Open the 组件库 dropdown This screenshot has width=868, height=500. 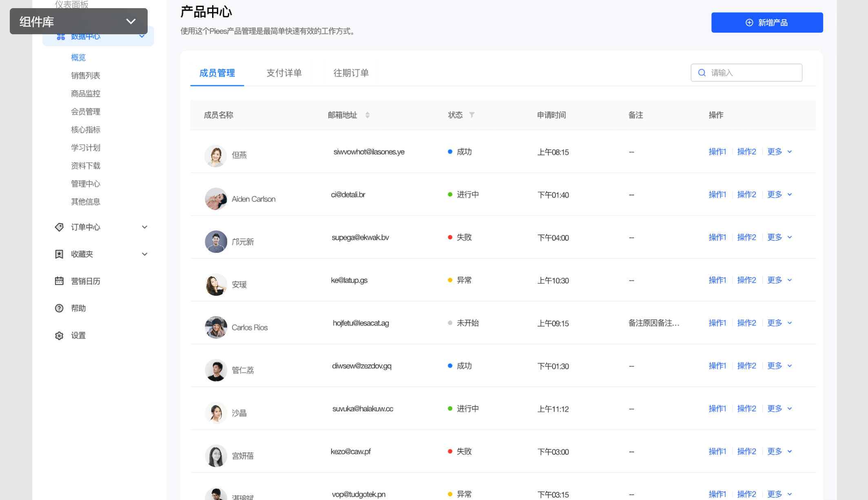[x=78, y=21]
